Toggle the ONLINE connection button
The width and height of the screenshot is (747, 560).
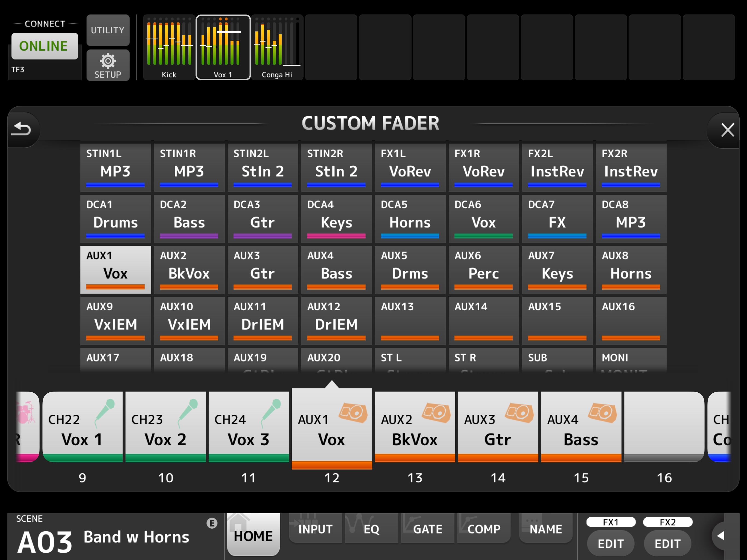coord(45,46)
